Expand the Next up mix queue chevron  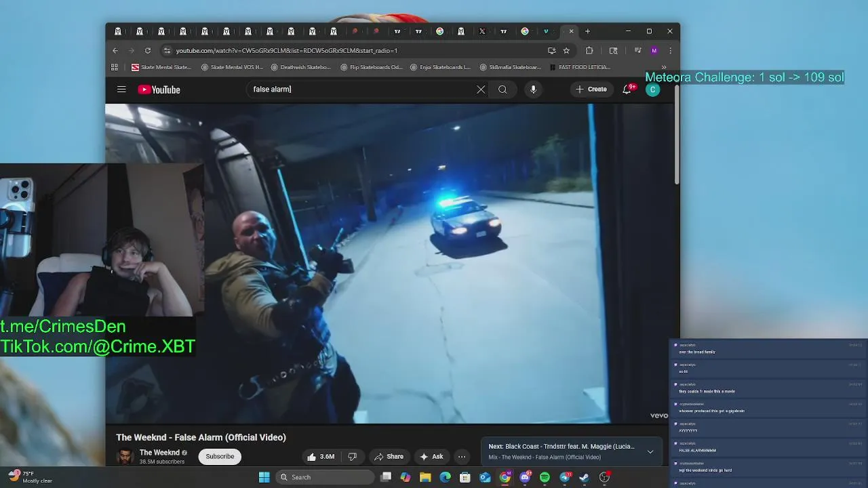tap(650, 451)
